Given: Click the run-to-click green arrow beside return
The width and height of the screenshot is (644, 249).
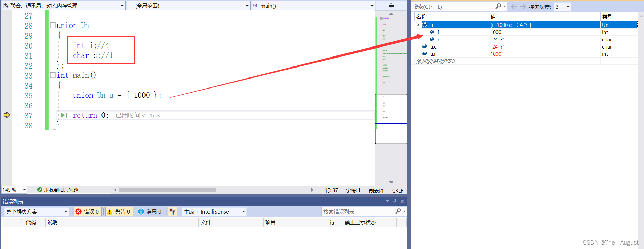Looking at the screenshot, I should point(64,115).
